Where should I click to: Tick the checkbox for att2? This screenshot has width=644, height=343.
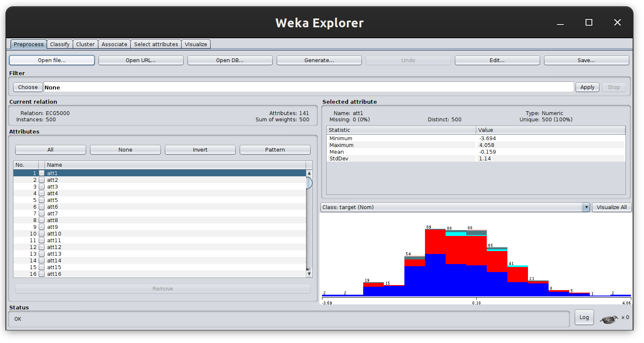tap(42, 180)
